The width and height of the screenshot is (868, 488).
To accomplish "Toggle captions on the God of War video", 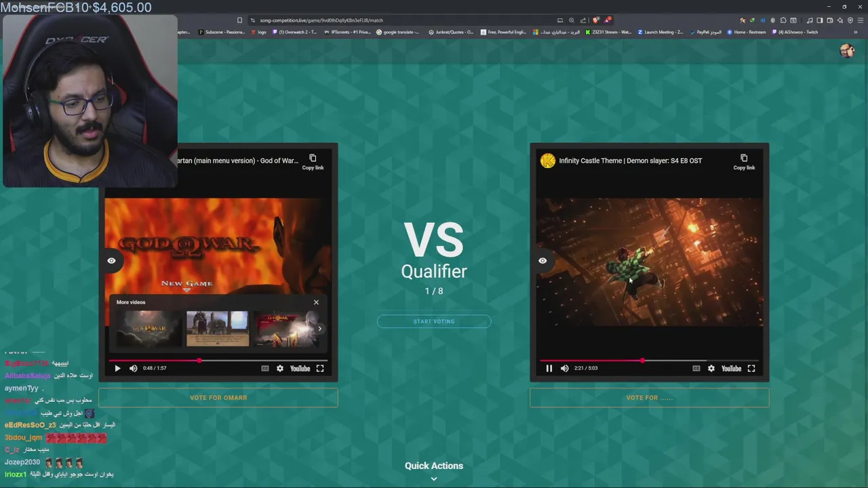I will pyautogui.click(x=265, y=369).
